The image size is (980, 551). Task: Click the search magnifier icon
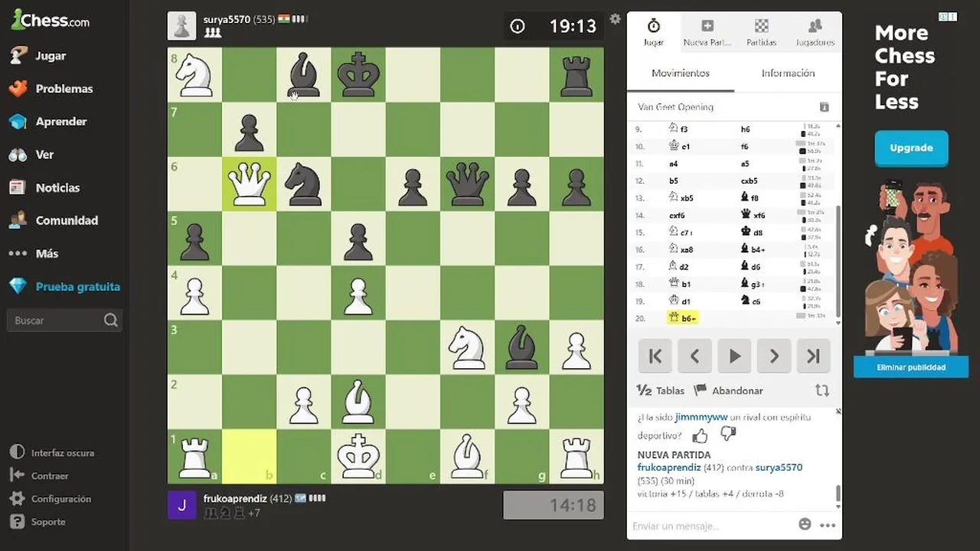pos(111,321)
